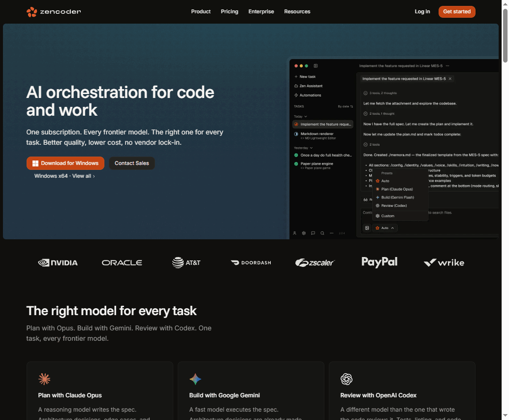The image size is (509, 420).
Task: Click the Log in link
Action: tap(422, 12)
